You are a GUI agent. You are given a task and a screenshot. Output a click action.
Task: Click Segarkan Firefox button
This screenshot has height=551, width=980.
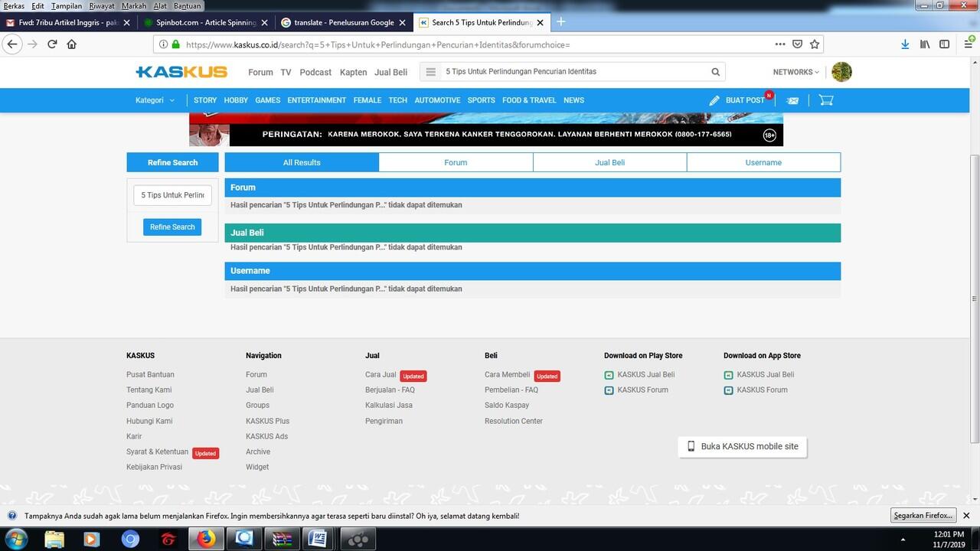[923, 516]
